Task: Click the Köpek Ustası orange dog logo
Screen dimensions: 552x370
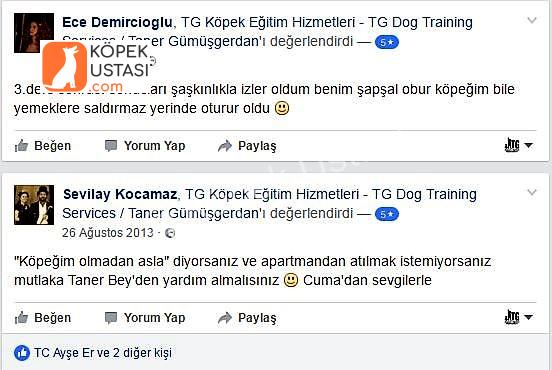Action: (64, 66)
